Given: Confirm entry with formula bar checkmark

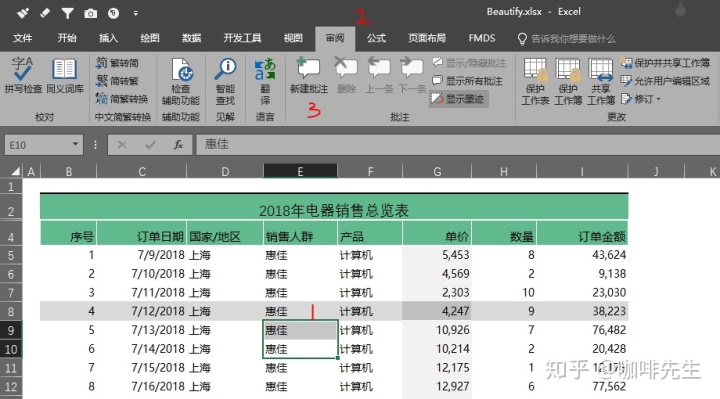Looking at the screenshot, I should 150,145.
